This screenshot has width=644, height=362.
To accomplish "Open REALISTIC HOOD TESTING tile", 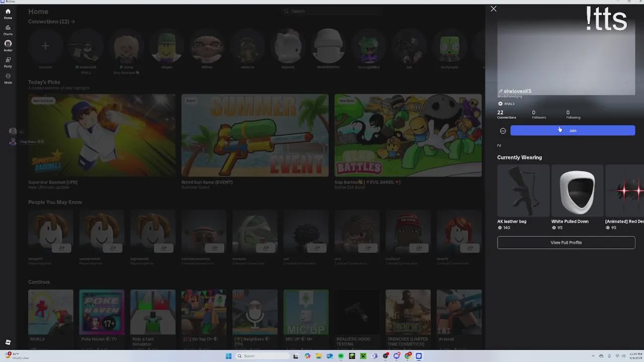I will (357, 312).
